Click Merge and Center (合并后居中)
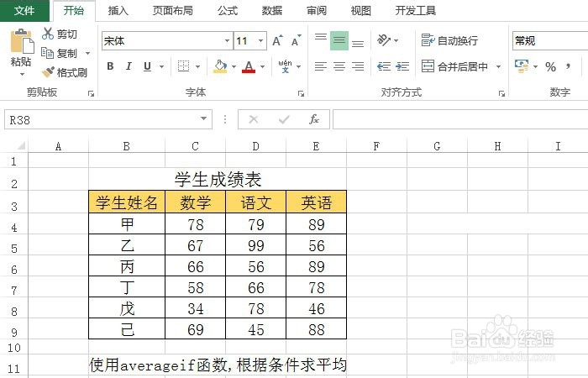The width and height of the screenshot is (588, 378). [454, 66]
